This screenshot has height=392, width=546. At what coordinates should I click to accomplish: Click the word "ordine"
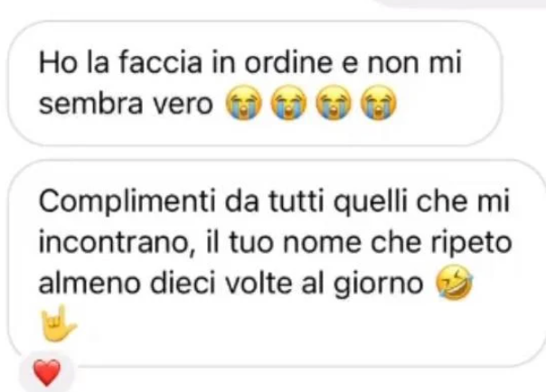click(x=288, y=63)
